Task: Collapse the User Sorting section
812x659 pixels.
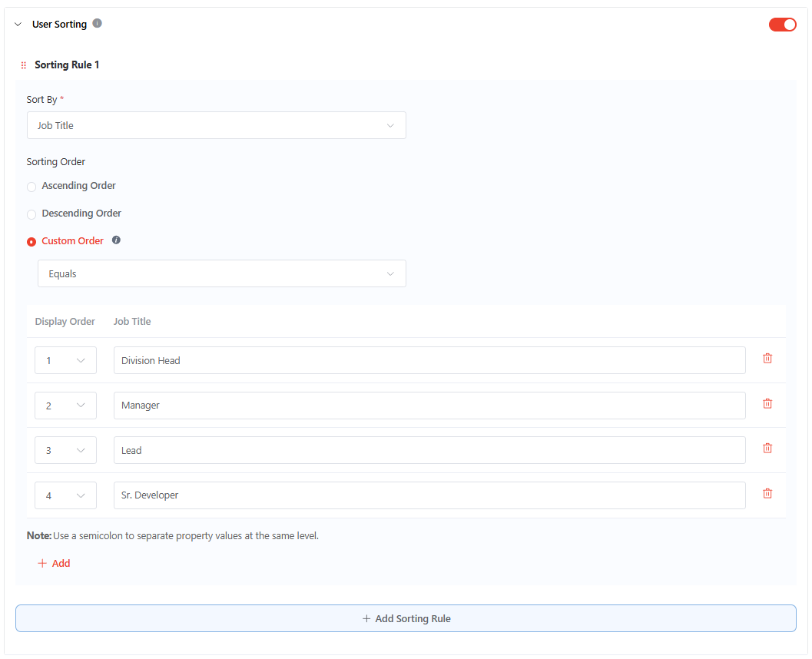Action: [x=17, y=24]
